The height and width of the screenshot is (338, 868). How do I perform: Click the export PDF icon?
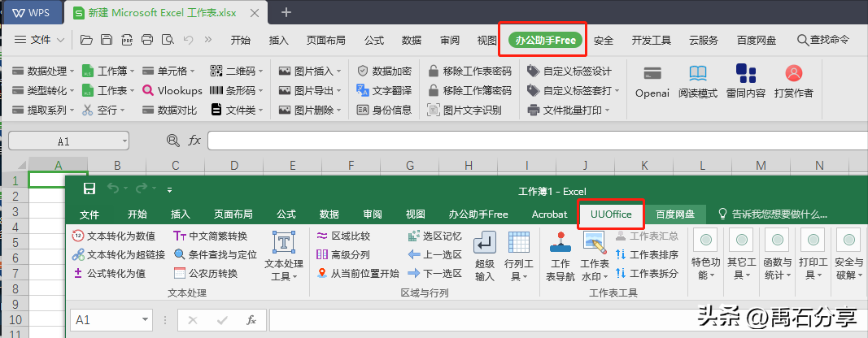[127, 39]
